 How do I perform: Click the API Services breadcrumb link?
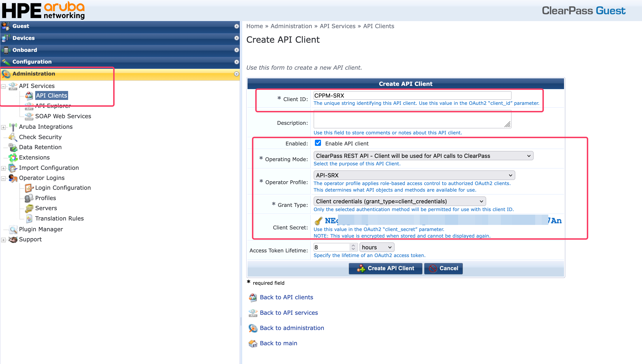tap(337, 26)
